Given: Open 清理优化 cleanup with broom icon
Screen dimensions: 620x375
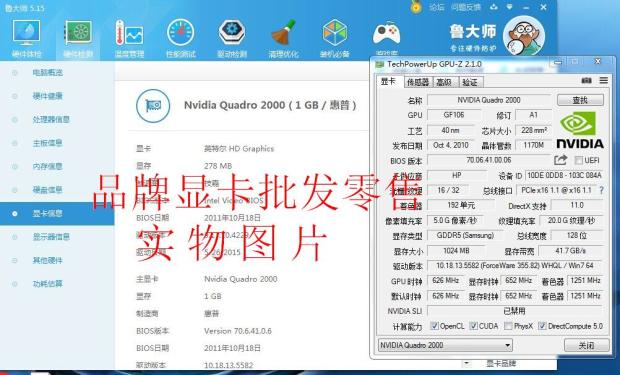Looking at the screenshot, I should tap(284, 39).
